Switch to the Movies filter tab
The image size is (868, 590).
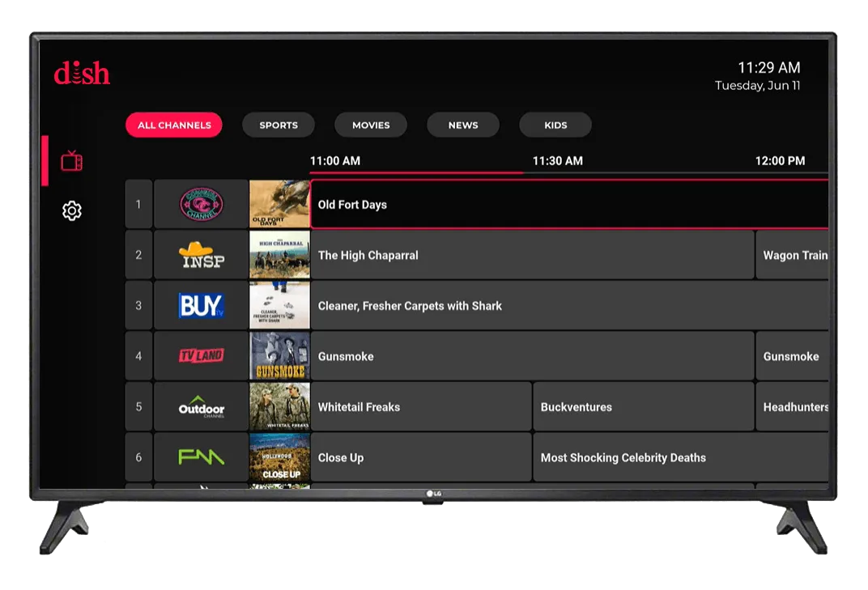point(371,125)
